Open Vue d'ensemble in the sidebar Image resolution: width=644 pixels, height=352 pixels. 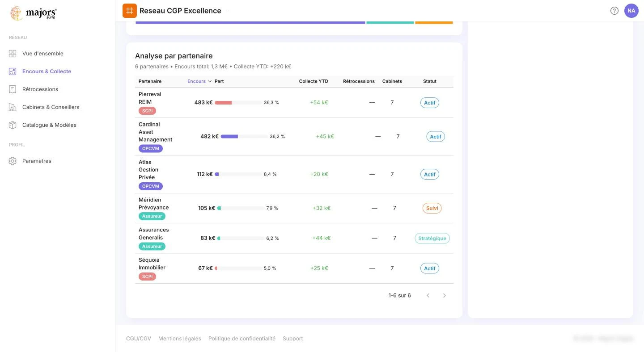click(43, 54)
